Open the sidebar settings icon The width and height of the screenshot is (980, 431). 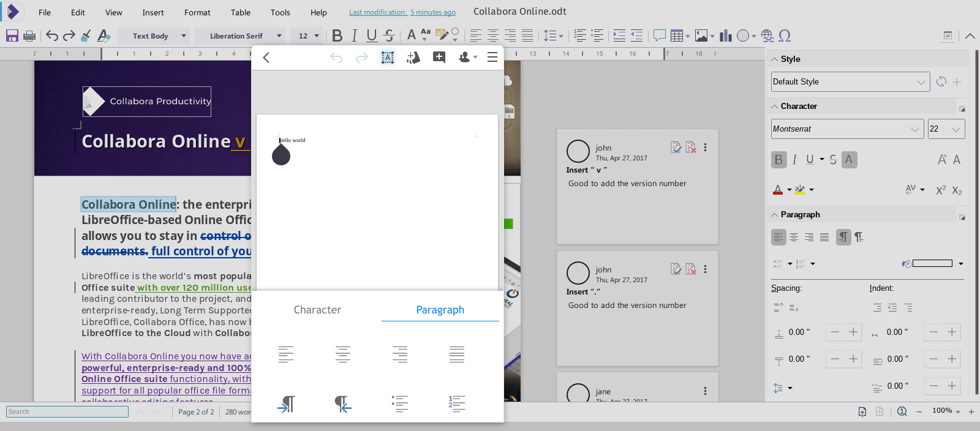(948, 36)
